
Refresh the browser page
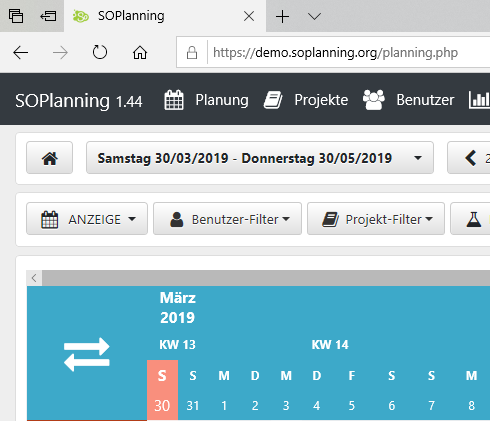100,52
